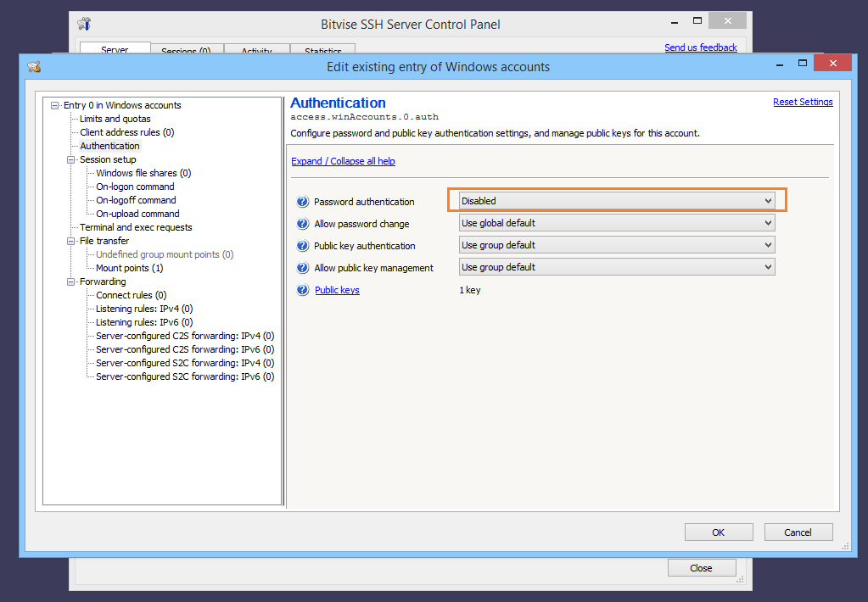The height and width of the screenshot is (602, 868).
Task: Click the Session setup tree label
Action: pos(108,159)
